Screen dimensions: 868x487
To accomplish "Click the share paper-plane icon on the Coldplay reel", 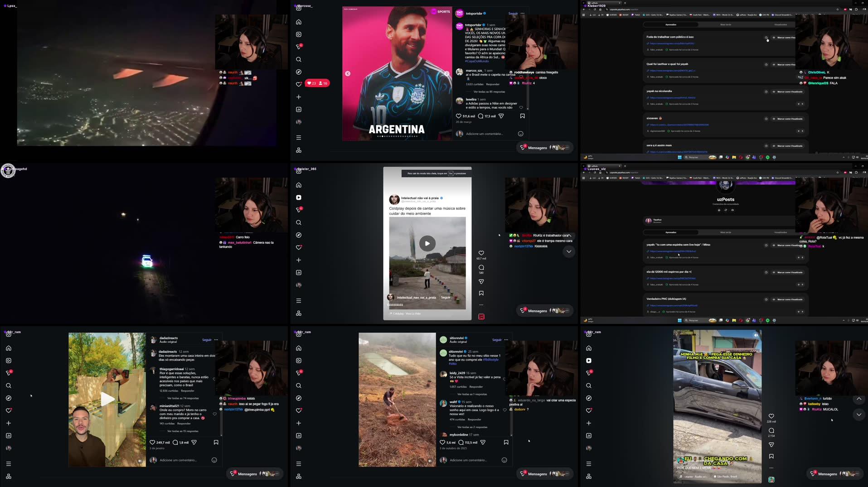I will point(481,281).
